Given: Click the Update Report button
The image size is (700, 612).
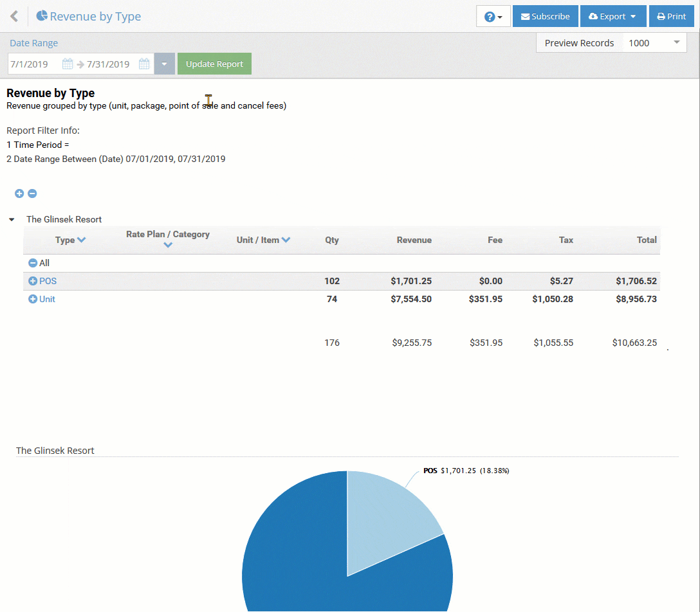Looking at the screenshot, I should 214,64.
